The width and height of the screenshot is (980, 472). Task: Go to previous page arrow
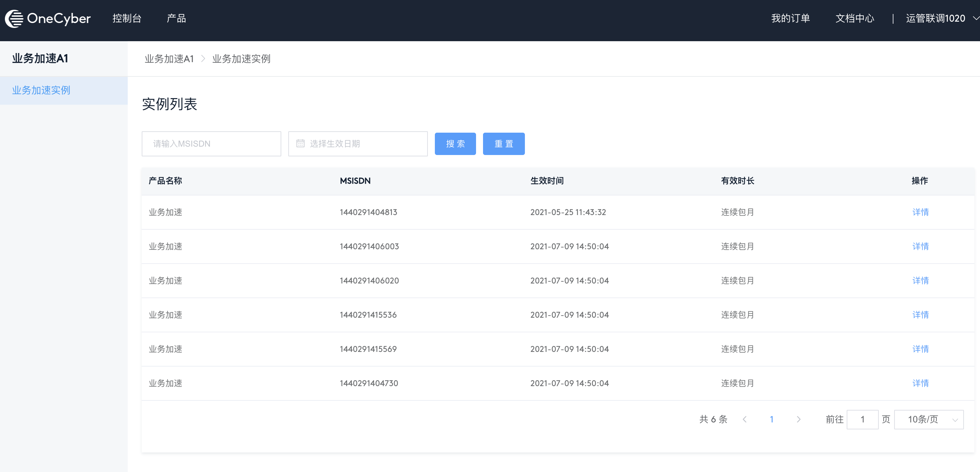[x=744, y=420]
